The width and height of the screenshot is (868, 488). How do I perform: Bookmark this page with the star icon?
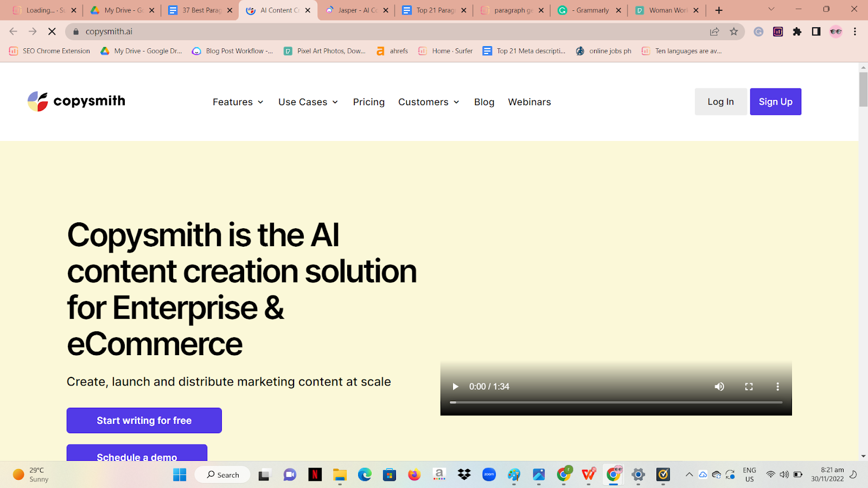(734, 31)
